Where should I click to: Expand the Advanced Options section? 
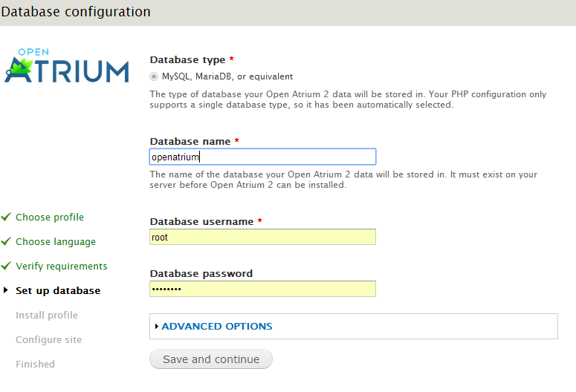[217, 326]
